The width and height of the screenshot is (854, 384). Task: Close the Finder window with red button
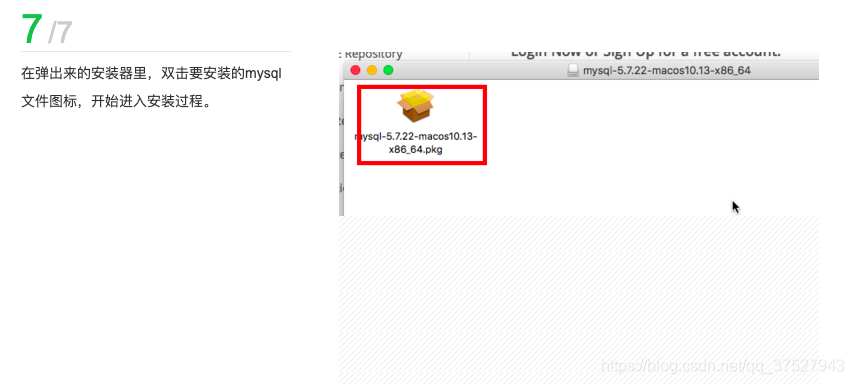pyautogui.click(x=356, y=70)
